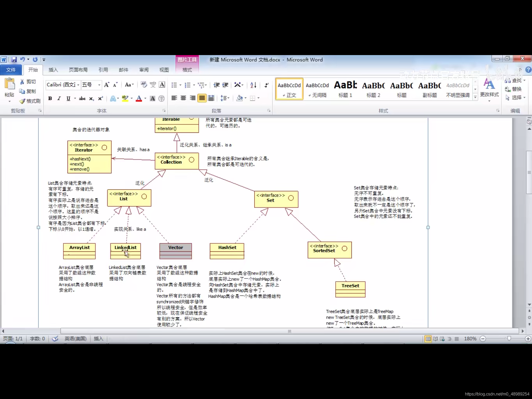Open the 文件 menu
This screenshot has height=399, width=532.
11,70
